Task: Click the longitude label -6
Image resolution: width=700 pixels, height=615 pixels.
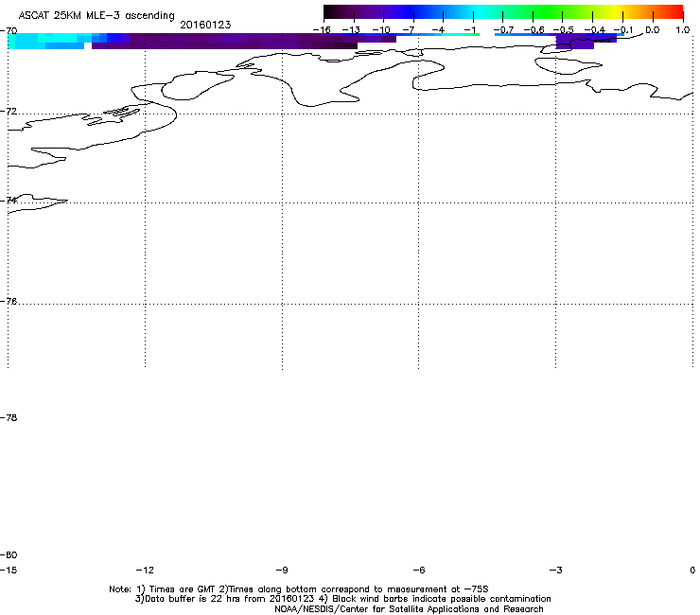Action: click(419, 570)
